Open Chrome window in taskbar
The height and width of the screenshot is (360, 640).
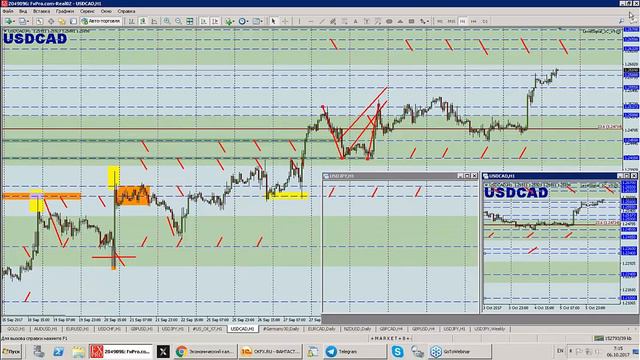click(206, 351)
